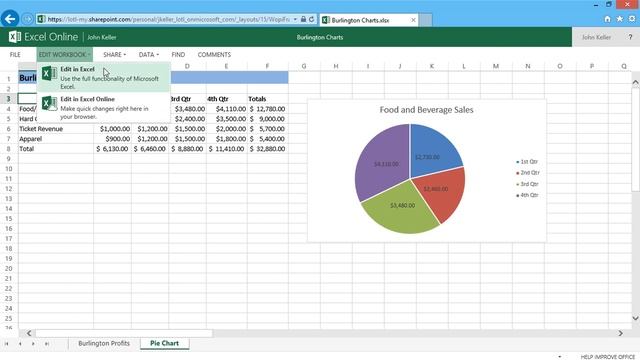Viewport: 640px width, 360px height.
Task: Select the Burlington Charts.xlsx browser tab
Action: pyautogui.click(x=369, y=20)
